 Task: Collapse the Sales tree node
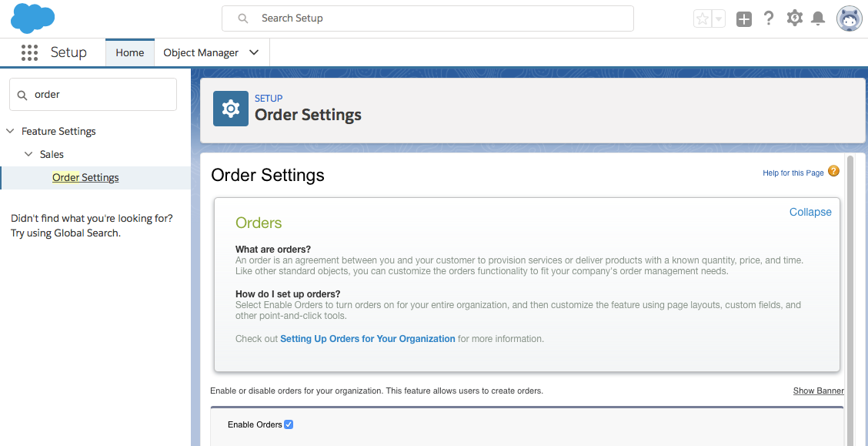click(28, 154)
